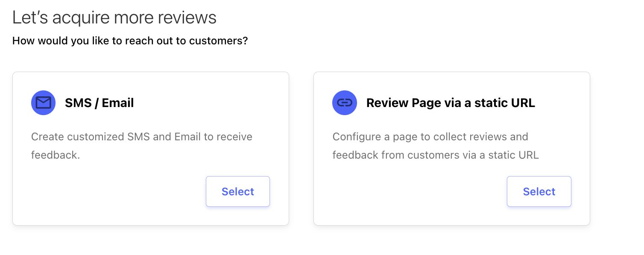644x255 pixels.
Task: Choose Select in the Review Page card
Action: point(539,191)
